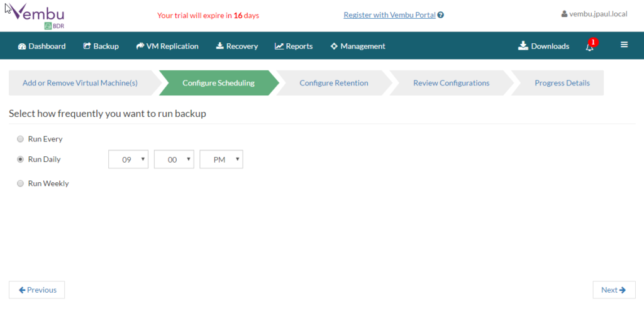Open the Management menu
The width and height of the screenshot is (644, 331).
[x=358, y=46]
